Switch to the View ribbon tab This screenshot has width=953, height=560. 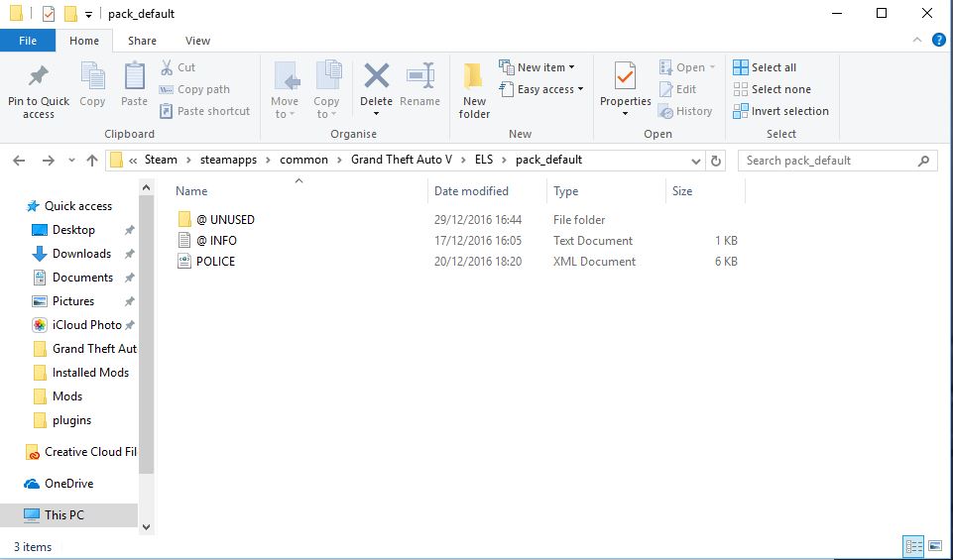click(197, 41)
